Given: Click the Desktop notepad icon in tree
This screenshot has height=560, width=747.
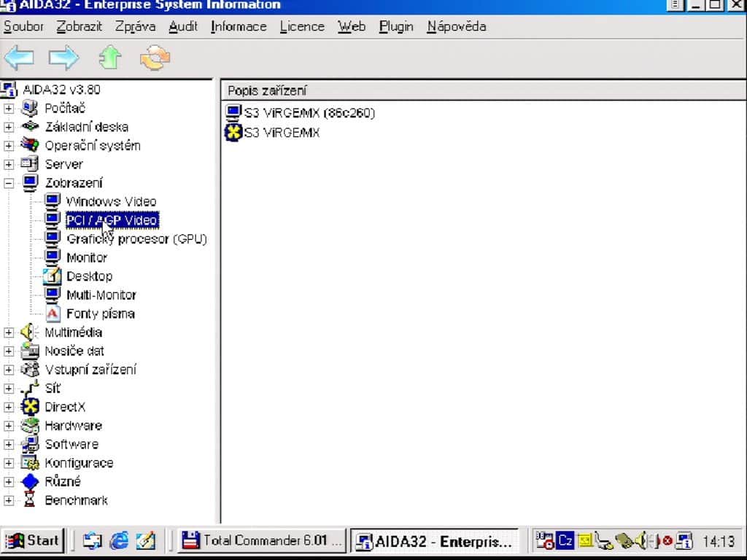Looking at the screenshot, I should [x=53, y=276].
